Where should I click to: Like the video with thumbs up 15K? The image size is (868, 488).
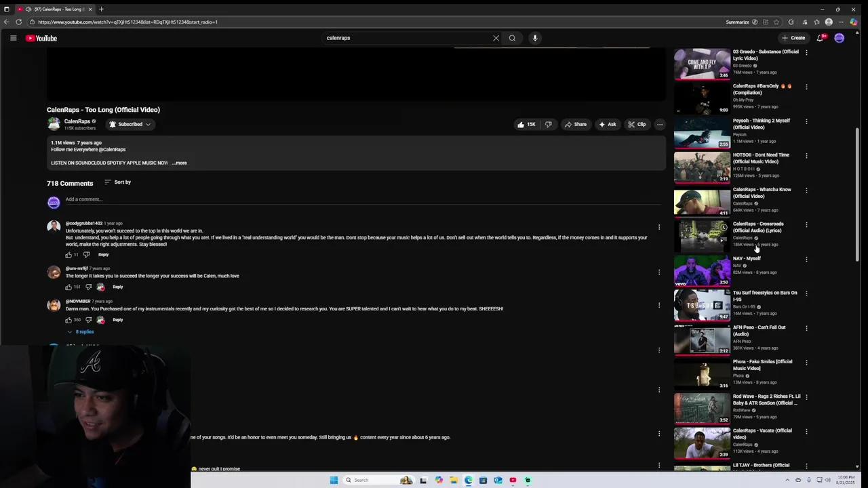pyautogui.click(x=526, y=124)
